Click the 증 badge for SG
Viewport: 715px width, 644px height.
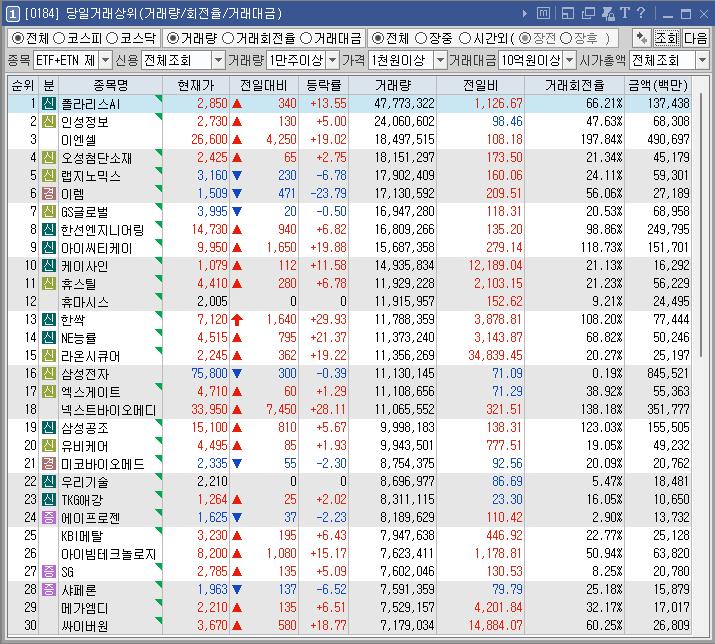[49, 571]
